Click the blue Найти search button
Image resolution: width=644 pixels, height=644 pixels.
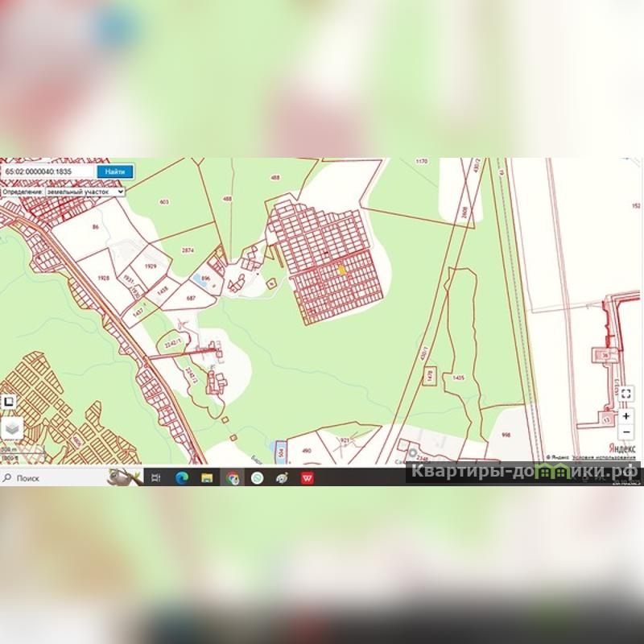click(115, 171)
